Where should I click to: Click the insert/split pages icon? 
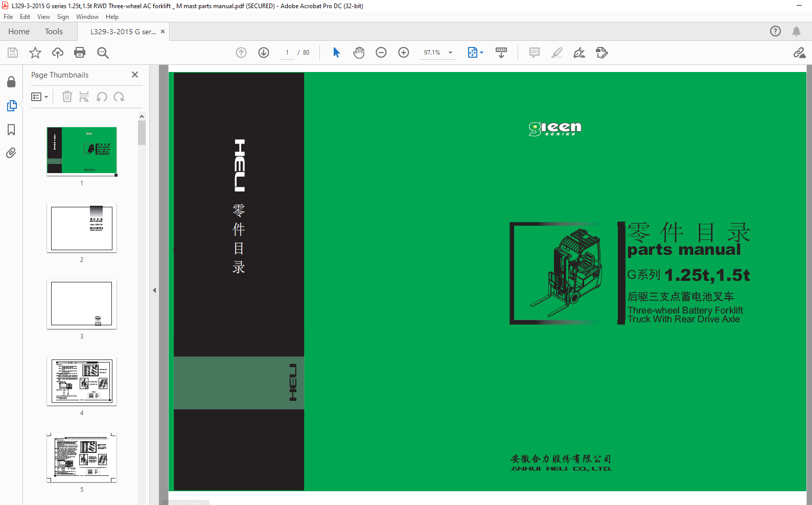(84, 97)
